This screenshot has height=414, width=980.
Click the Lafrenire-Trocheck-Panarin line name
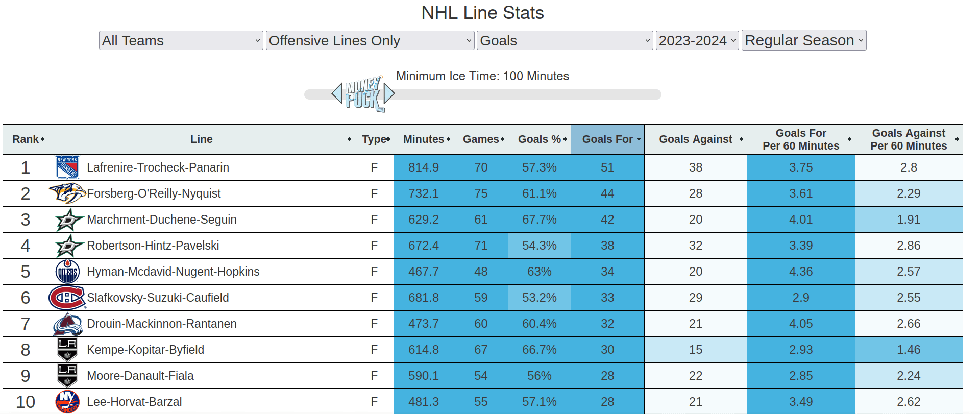click(x=158, y=167)
